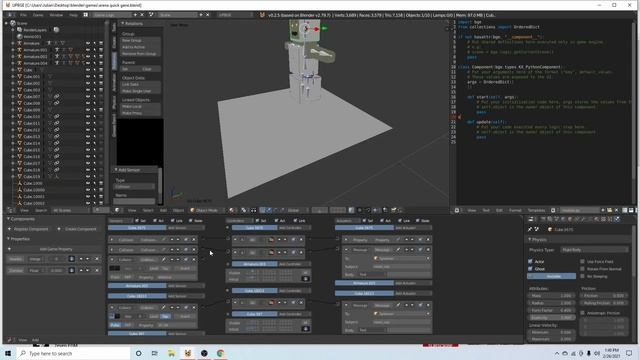This screenshot has height=360, width=640.
Task: Toggle the Ghost checkbox
Action: point(530,269)
